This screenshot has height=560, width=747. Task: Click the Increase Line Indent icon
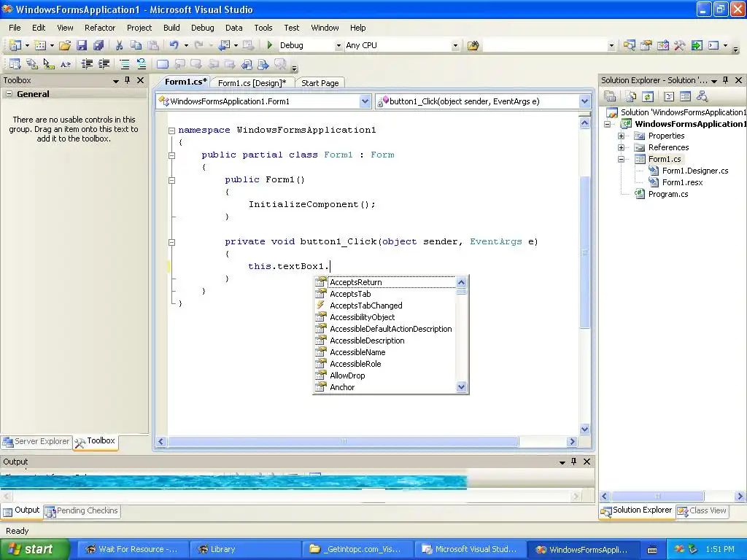[x=104, y=64]
